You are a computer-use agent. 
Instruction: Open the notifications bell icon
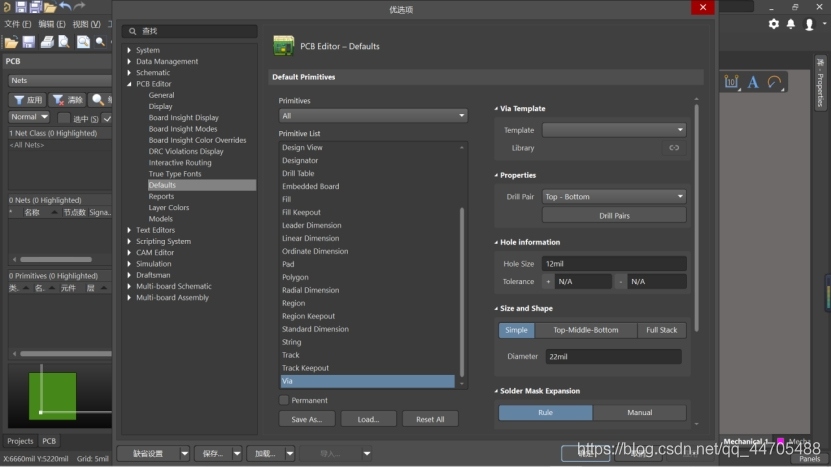pyautogui.click(x=791, y=24)
